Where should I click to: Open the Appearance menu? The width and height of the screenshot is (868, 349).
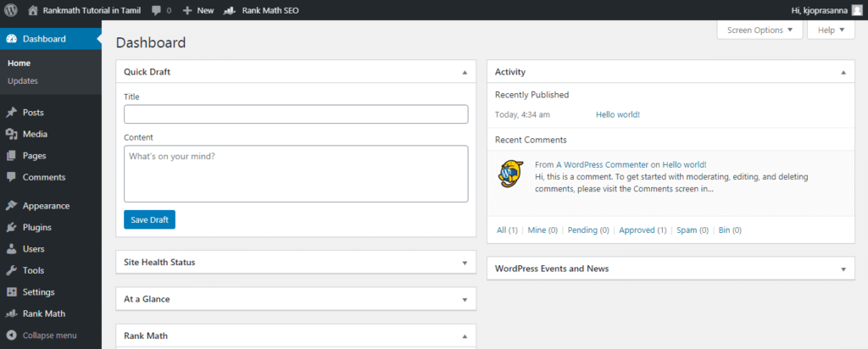pyautogui.click(x=46, y=206)
